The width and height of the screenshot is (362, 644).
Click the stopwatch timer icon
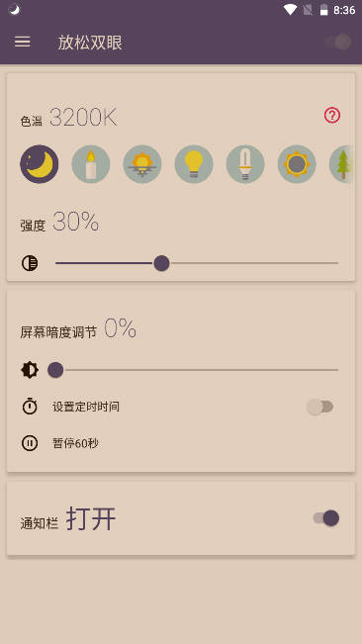pos(30,407)
